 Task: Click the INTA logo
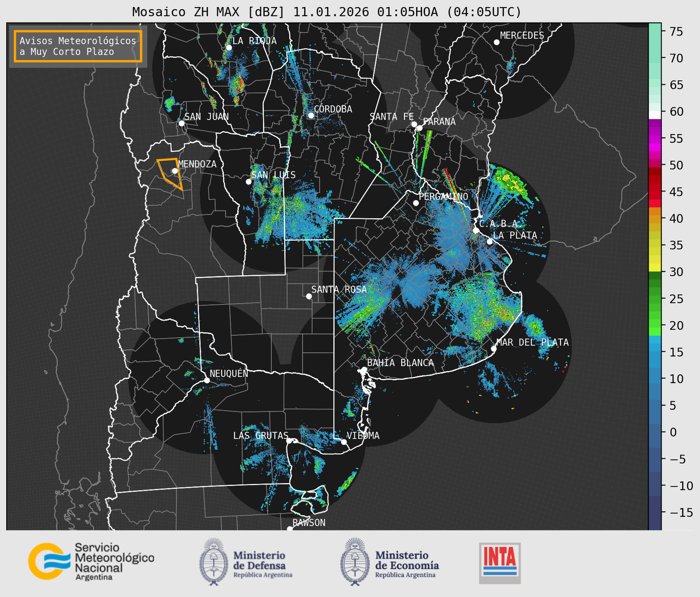pos(500,563)
